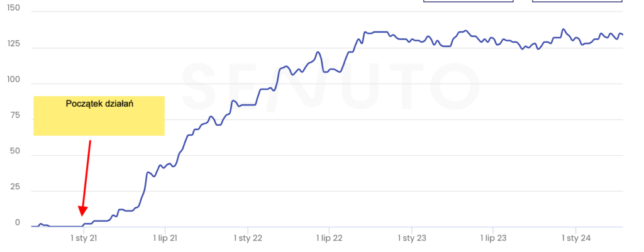The width and height of the screenshot is (644, 252).
Task: Click the 50 value on the y-axis
Action: (16, 151)
